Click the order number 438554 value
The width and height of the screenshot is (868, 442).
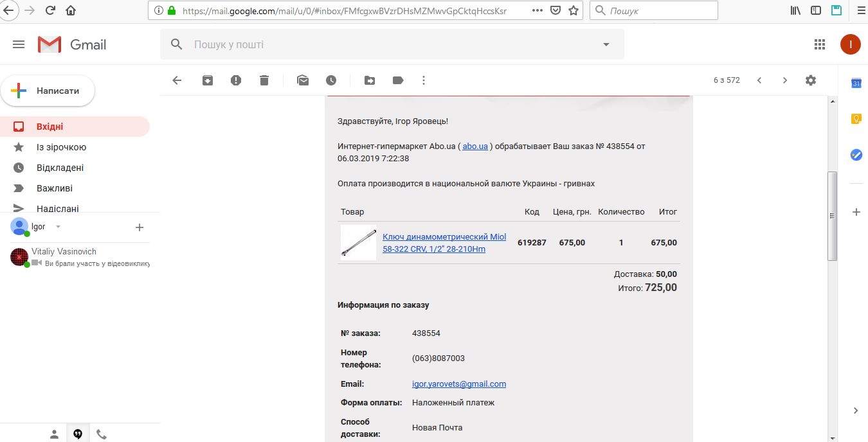pyautogui.click(x=426, y=333)
